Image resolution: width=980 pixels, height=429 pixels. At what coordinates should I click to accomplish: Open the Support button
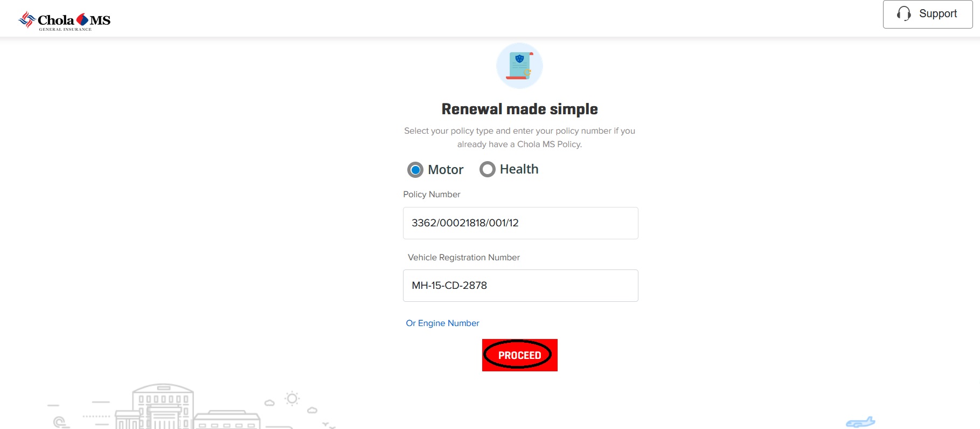(x=928, y=14)
